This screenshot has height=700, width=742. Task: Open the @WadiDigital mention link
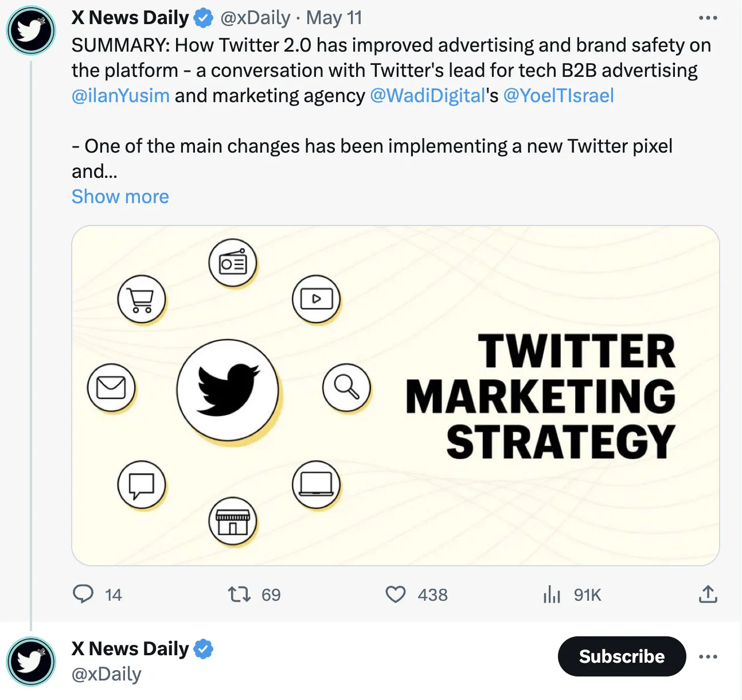(428, 95)
